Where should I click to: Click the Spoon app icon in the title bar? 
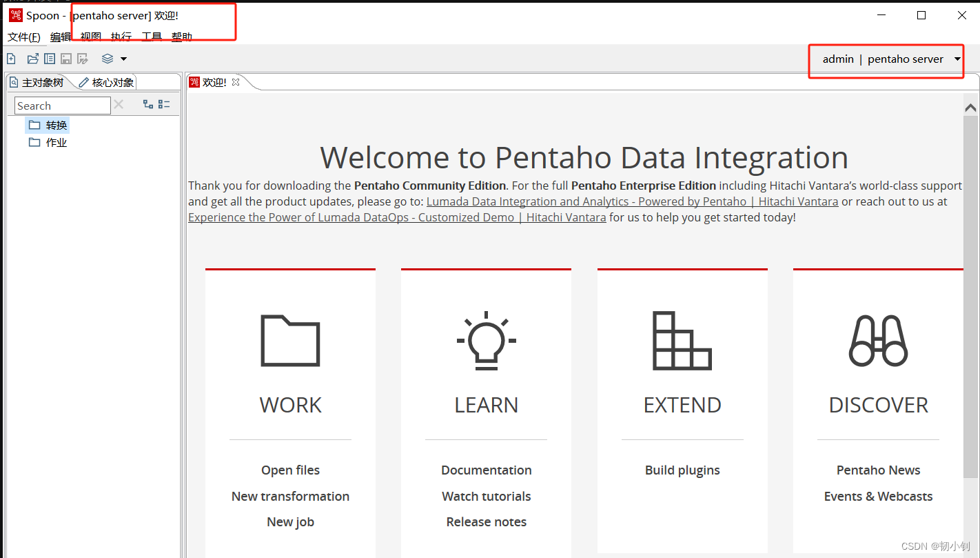tap(15, 15)
